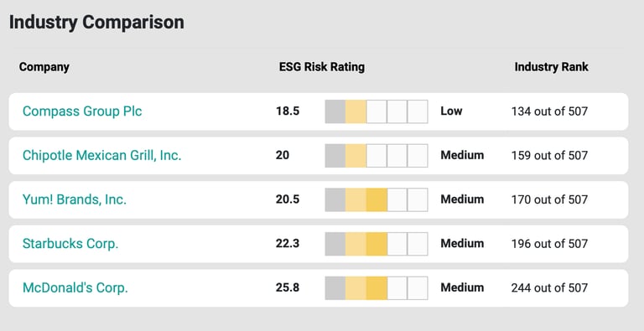Image resolution: width=644 pixels, height=331 pixels.
Task: Open the McDonald's Corp. company link
Action: click(x=75, y=287)
